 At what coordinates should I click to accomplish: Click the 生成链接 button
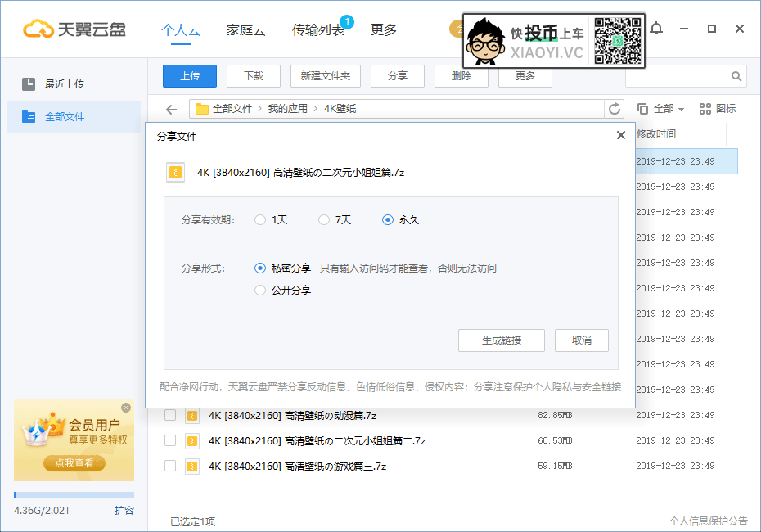pos(501,340)
